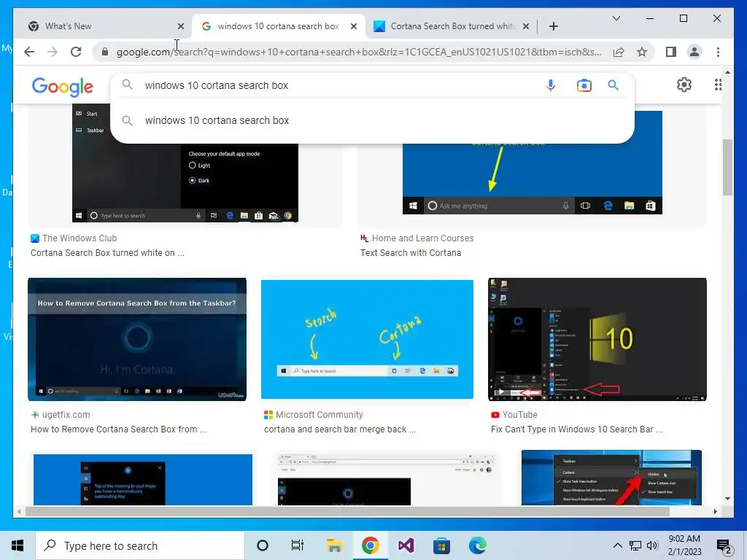Bookmark this page with the star
Screen dimensions: 747x560
642,52
